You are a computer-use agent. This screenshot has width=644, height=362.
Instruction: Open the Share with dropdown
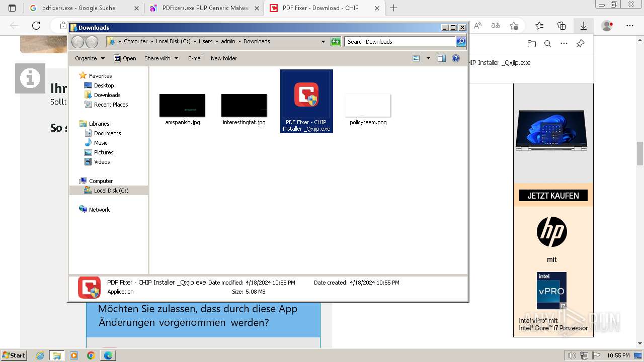(161, 58)
